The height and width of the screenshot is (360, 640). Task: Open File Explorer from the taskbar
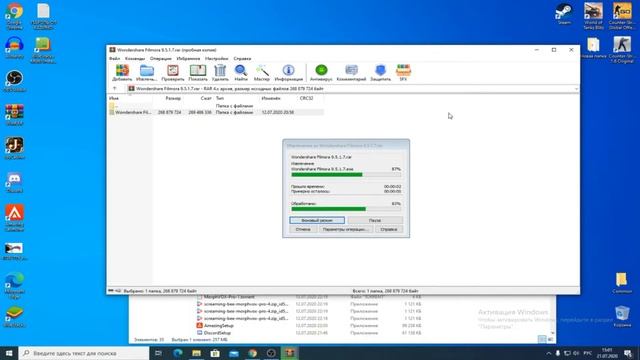pyautogui.click(x=196, y=353)
